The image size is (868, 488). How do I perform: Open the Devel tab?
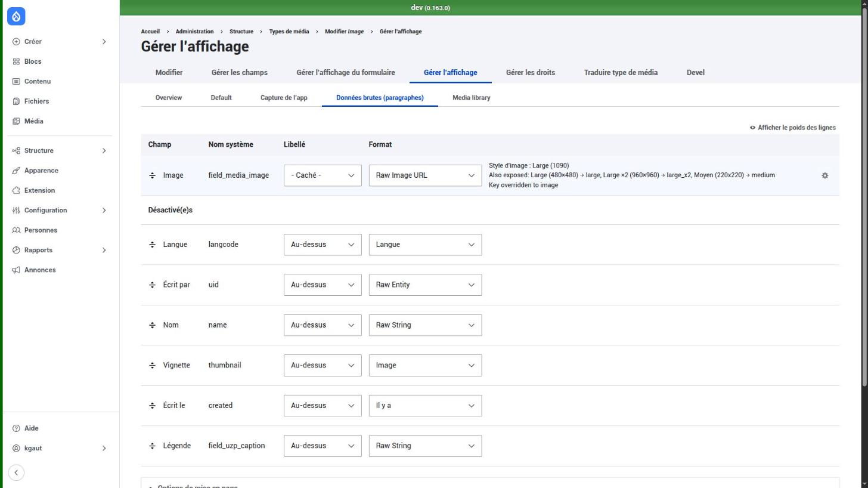click(695, 73)
